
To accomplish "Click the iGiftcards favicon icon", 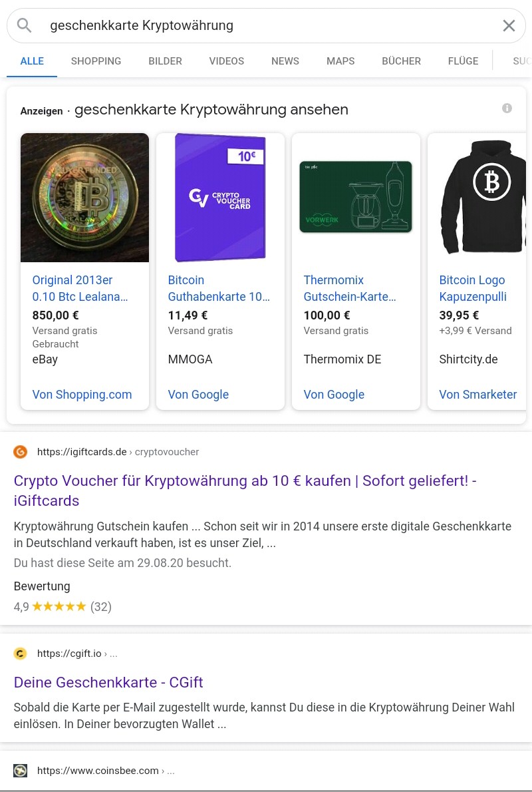I will tap(21, 452).
